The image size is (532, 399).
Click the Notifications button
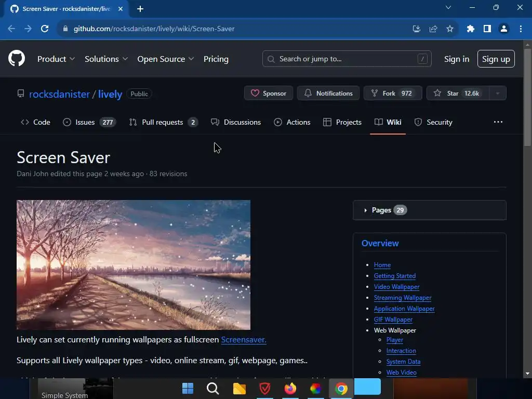click(328, 93)
